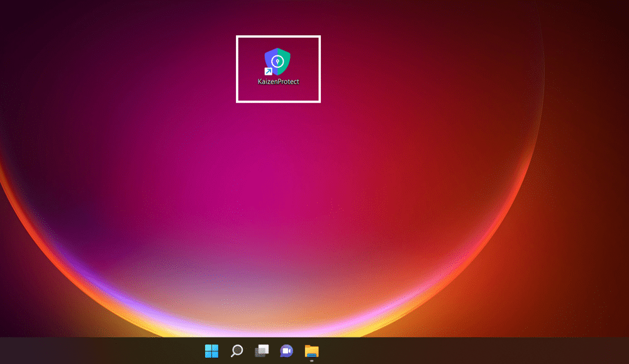Click the Windows Start logo in taskbar
The height and width of the screenshot is (364, 629).
coord(212,351)
